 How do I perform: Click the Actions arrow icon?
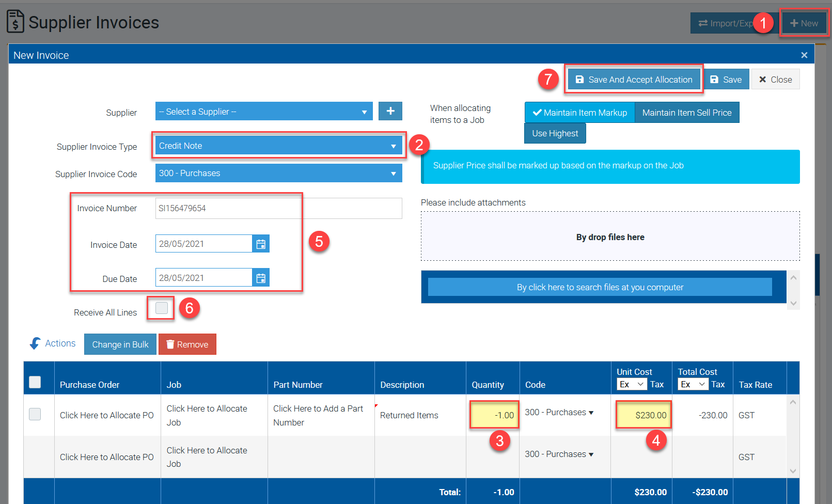coord(35,343)
